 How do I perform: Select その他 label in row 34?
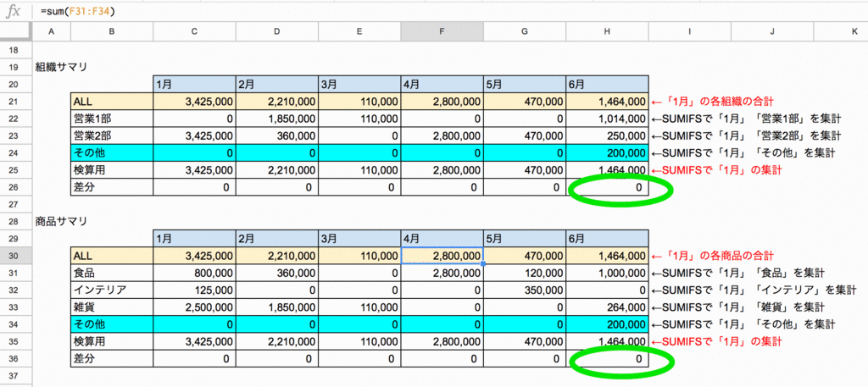point(112,324)
